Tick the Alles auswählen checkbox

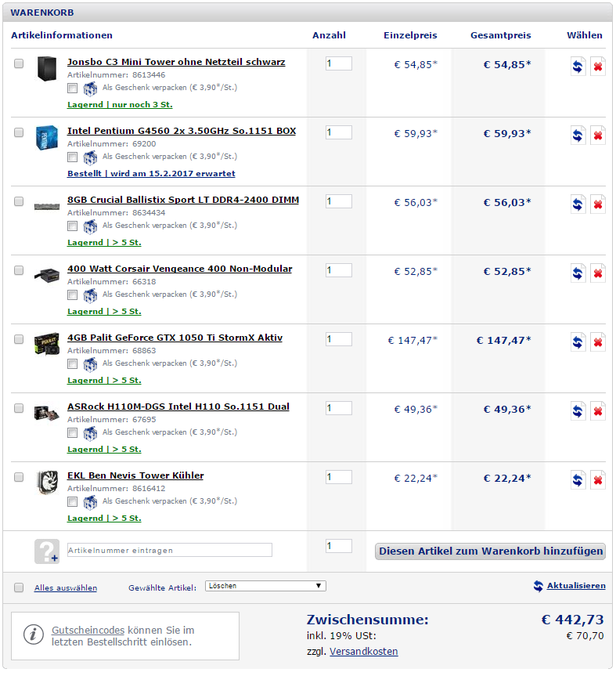(19, 587)
